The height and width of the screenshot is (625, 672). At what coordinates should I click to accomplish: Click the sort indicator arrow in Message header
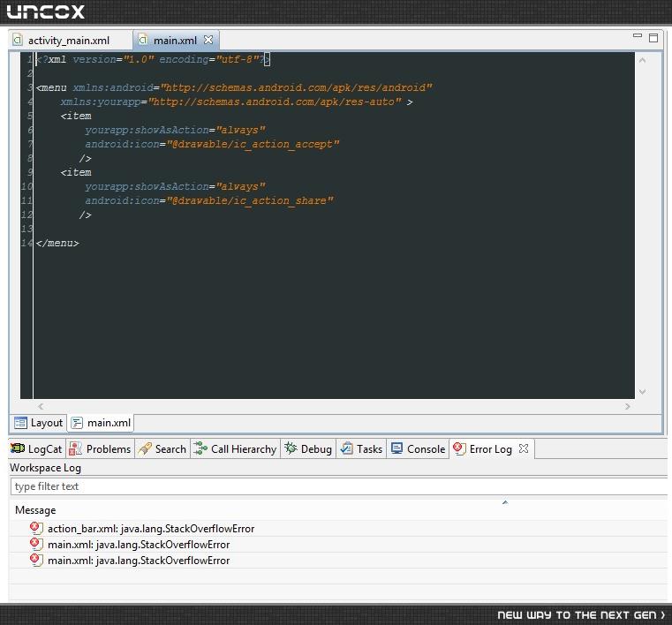[505, 502]
